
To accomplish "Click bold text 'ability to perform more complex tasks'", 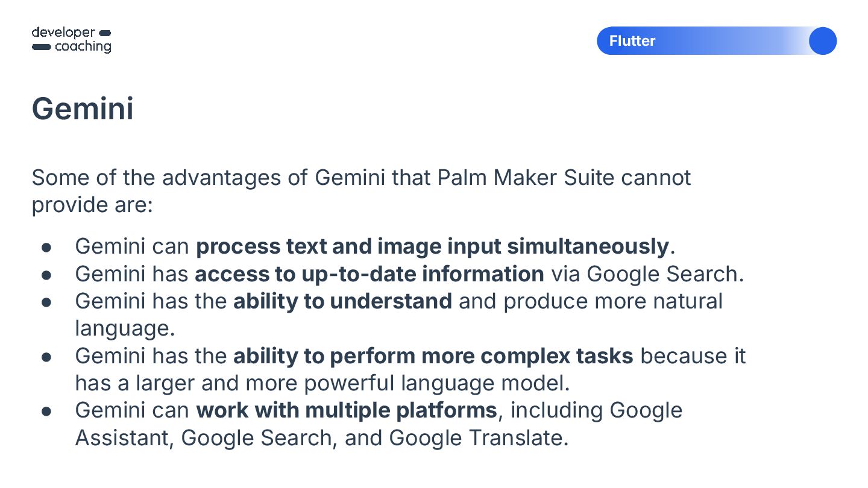I will pos(433,356).
